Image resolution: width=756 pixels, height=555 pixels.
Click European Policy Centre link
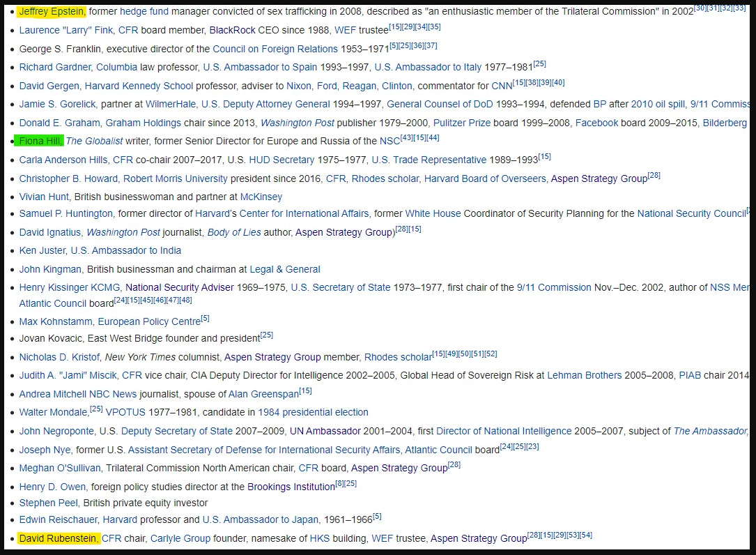click(150, 321)
